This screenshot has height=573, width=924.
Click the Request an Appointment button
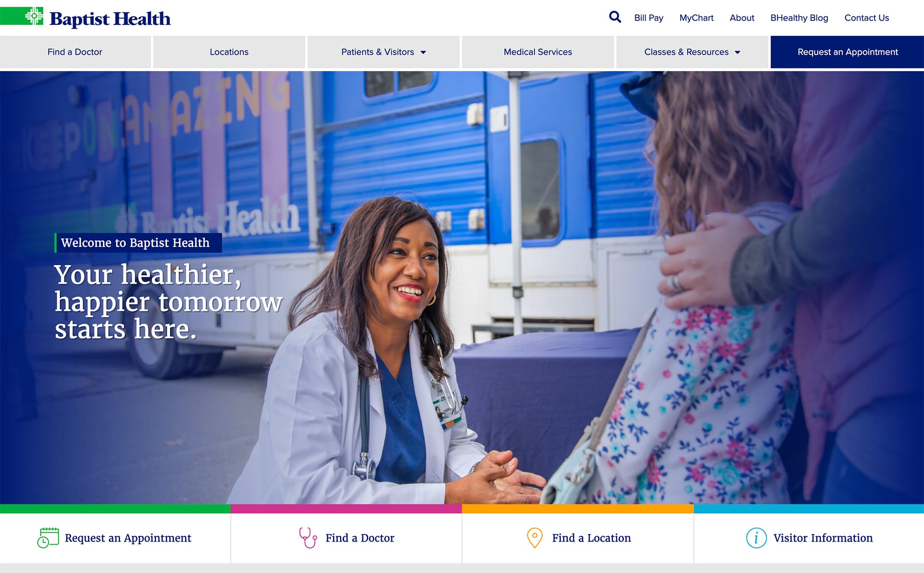pos(847,52)
